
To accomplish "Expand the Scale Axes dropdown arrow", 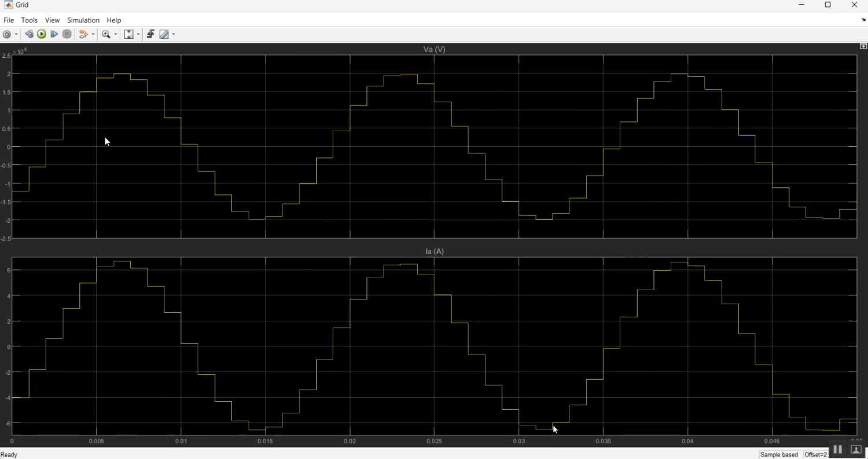I will pyautogui.click(x=138, y=35).
